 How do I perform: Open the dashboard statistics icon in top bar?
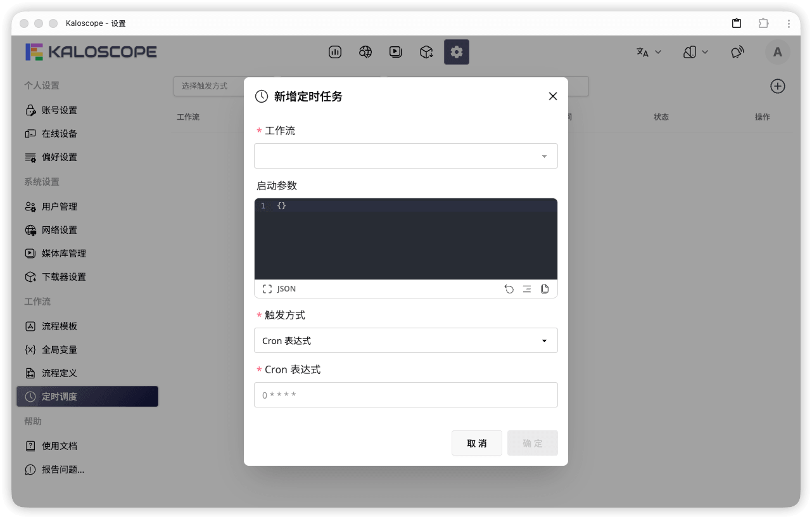pyautogui.click(x=335, y=52)
